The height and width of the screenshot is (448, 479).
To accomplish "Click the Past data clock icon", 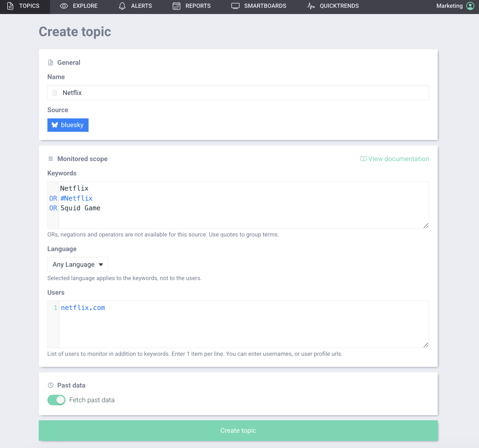I will point(51,385).
